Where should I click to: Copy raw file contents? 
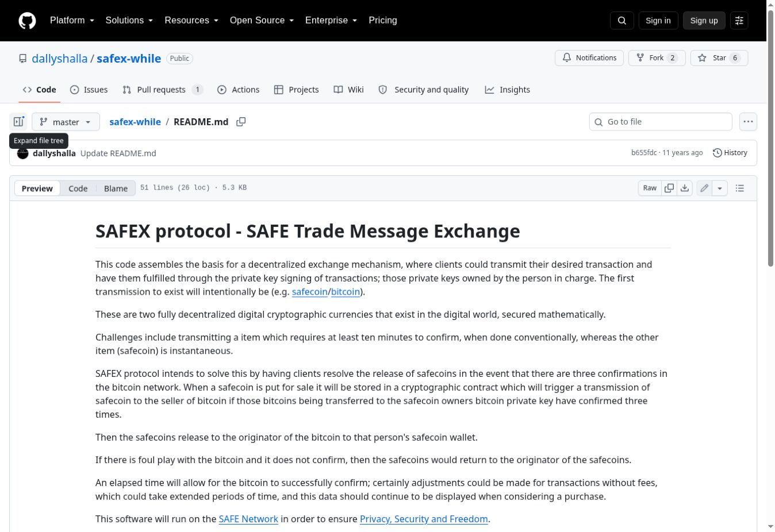(x=669, y=188)
